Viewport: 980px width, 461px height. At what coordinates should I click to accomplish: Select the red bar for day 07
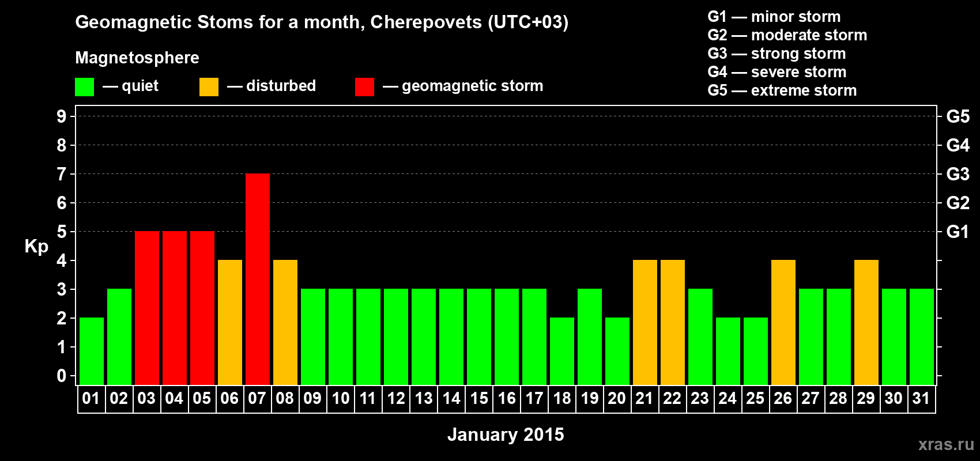[x=258, y=279]
